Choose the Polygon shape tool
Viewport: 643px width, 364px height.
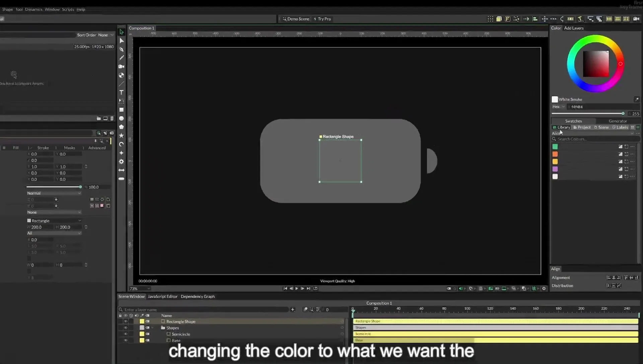tap(122, 127)
